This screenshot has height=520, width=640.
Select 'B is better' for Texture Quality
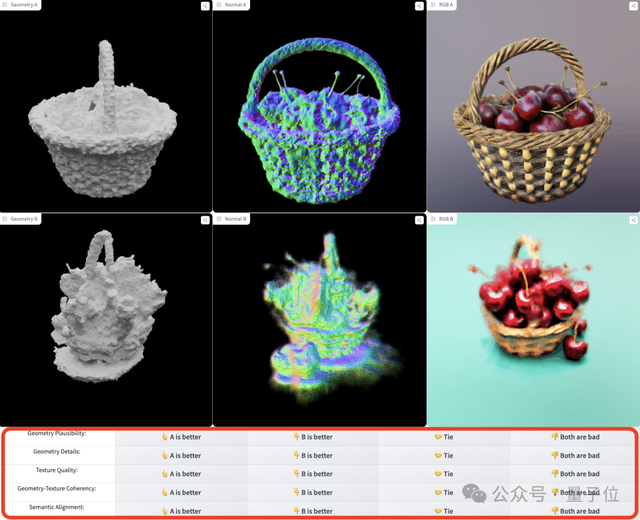[x=312, y=474]
